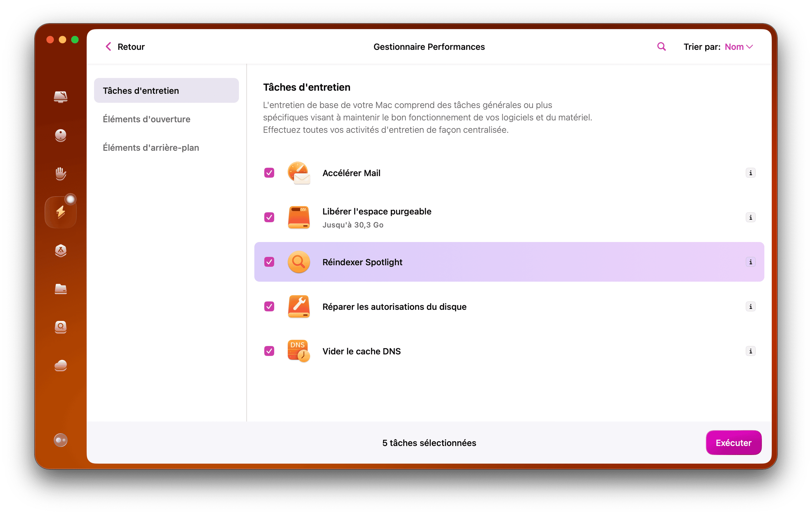Show info for Réparer les autorisations du disque
Viewport: 812px width, 515px height.
[x=751, y=307]
